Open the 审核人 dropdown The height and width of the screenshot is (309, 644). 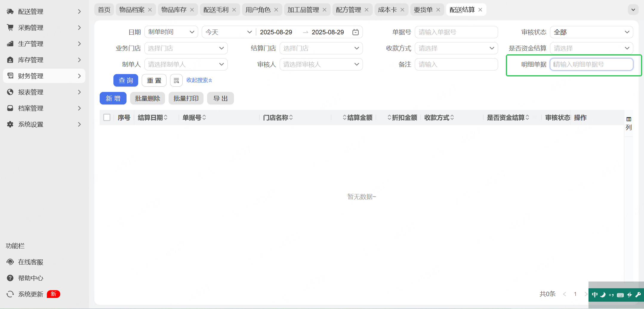321,64
